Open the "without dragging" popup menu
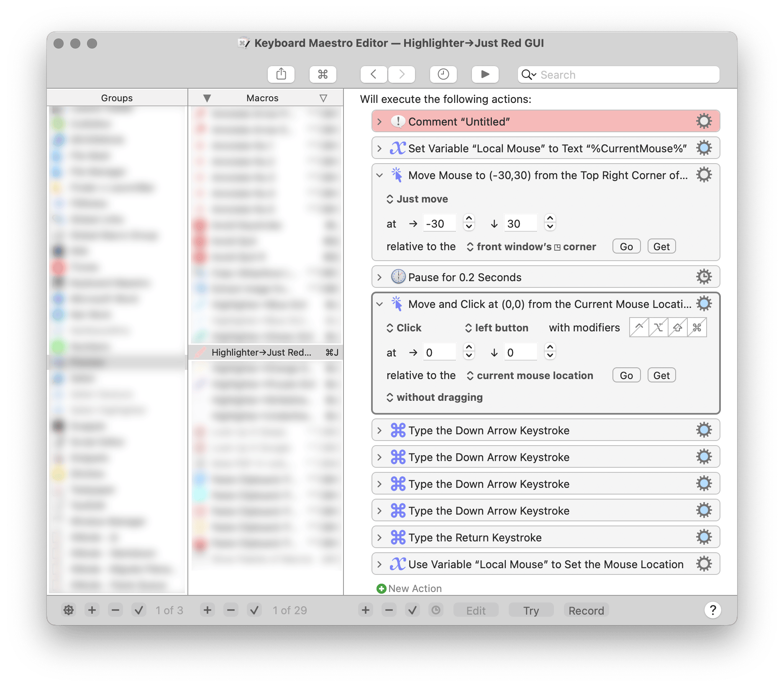This screenshot has width=784, height=687. [x=434, y=397]
